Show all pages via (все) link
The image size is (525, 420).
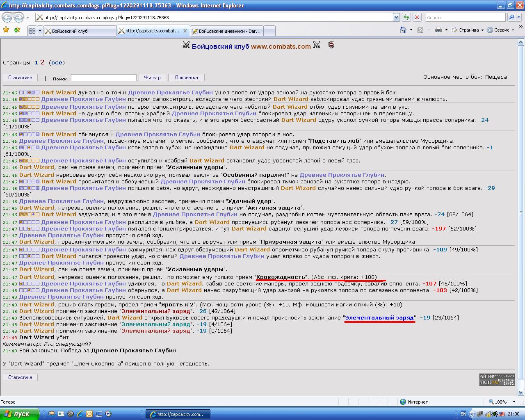(57, 63)
